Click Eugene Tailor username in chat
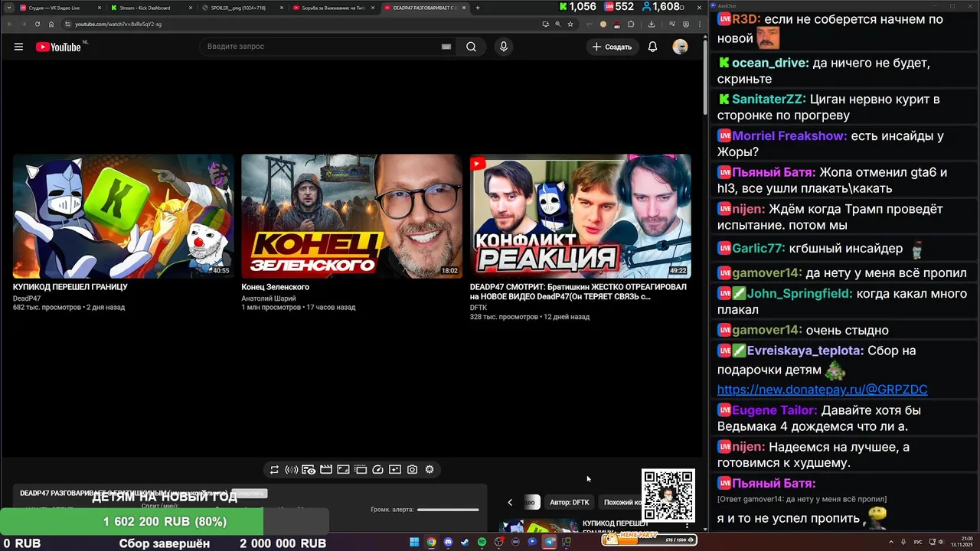The width and height of the screenshot is (980, 551). coord(775,410)
